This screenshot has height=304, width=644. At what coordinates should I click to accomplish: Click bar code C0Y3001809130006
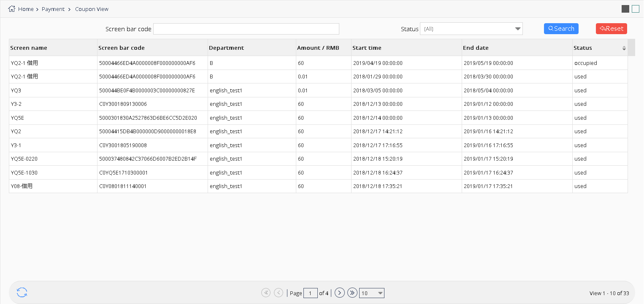(x=123, y=104)
